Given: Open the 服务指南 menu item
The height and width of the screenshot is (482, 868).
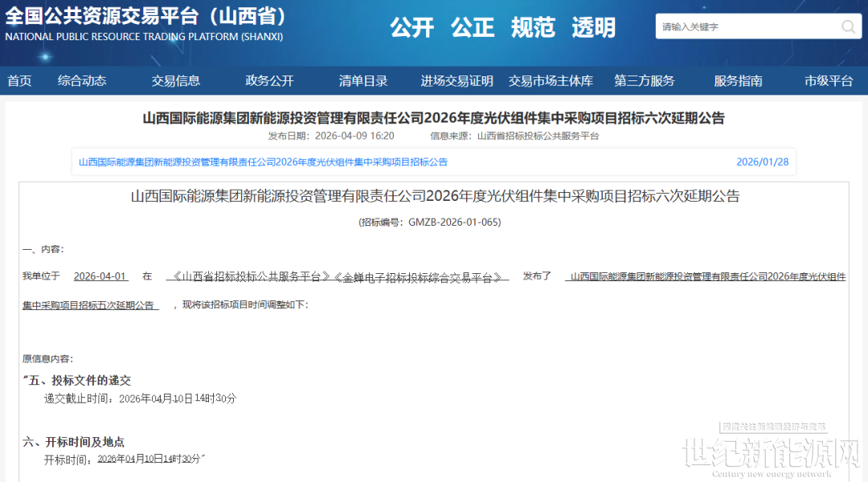Looking at the screenshot, I should (x=738, y=80).
